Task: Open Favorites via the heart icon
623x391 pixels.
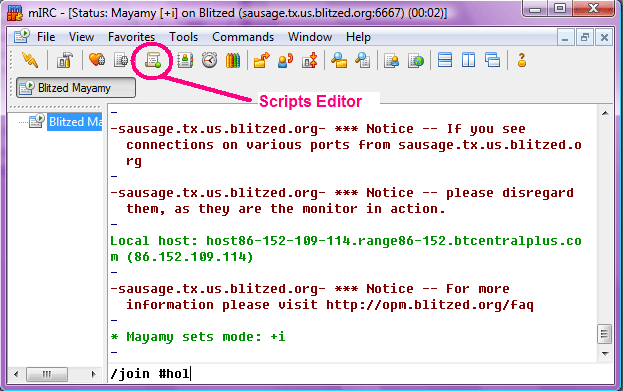Action: coord(97,60)
